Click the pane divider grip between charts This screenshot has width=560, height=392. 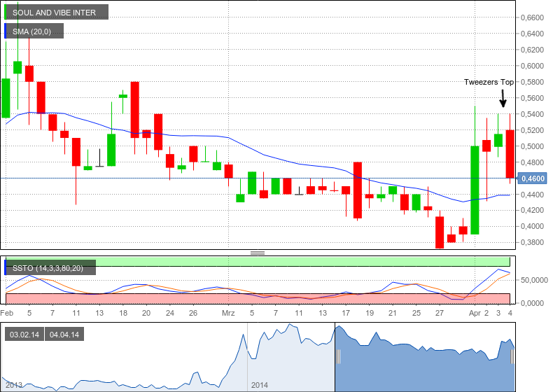tap(258, 253)
